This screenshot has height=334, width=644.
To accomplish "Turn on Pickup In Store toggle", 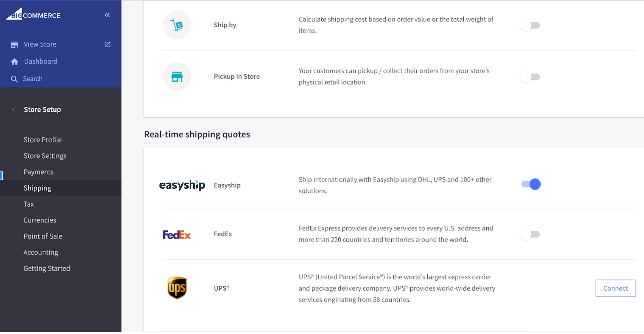I will coord(530,77).
